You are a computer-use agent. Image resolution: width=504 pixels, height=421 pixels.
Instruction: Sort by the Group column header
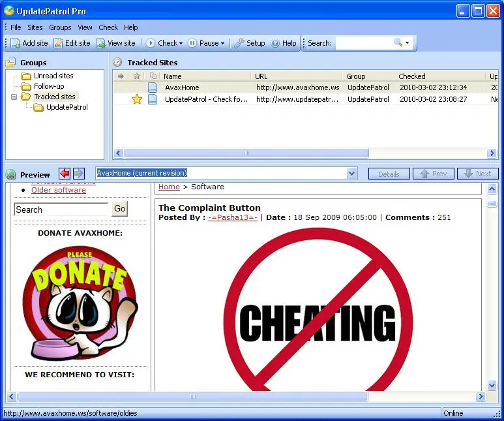click(368, 76)
